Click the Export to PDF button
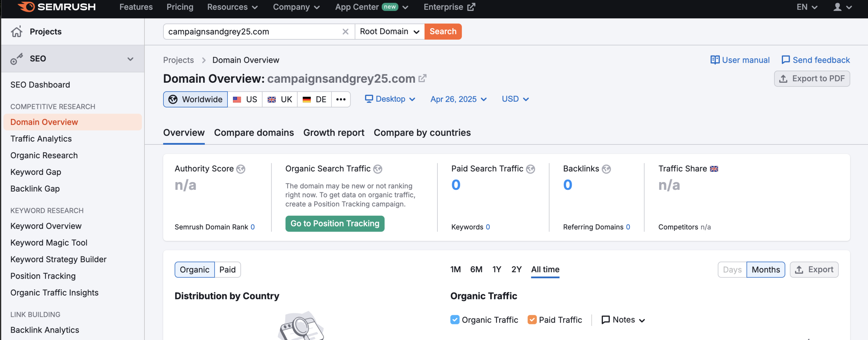Screen dimensions: 868x340 [812, 79]
